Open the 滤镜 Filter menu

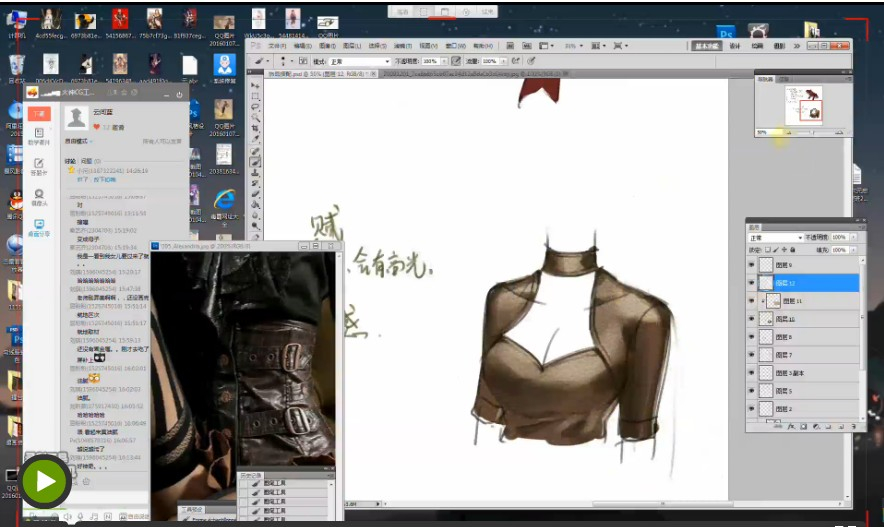(403, 46)
